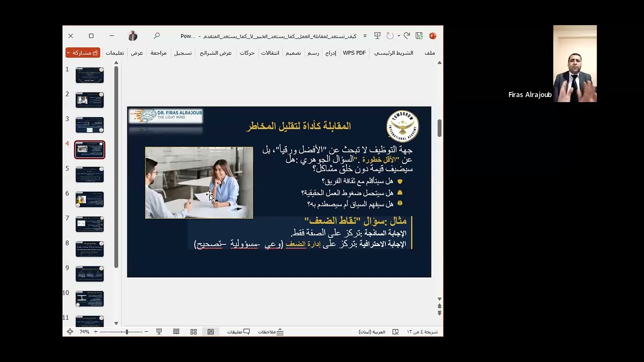Click zoom in plus button

pyautogui.click(x=96, y=332)
